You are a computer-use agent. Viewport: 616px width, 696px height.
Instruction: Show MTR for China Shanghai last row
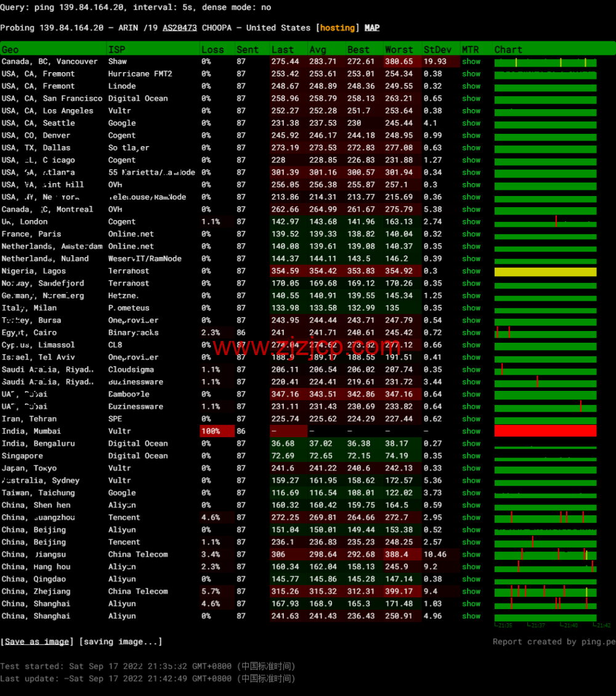[x=471, y=616]
